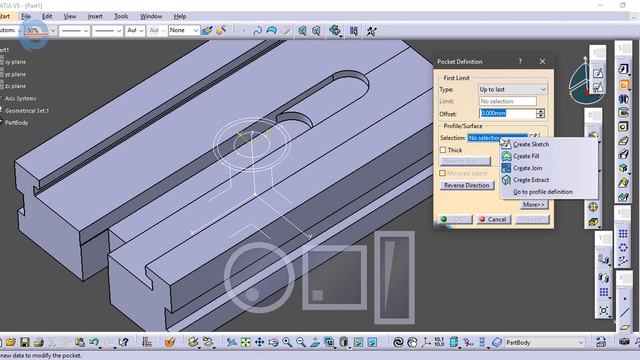Open the File menu
The image size is (640, 360).
pyautogui.click(x=26, y=16)
